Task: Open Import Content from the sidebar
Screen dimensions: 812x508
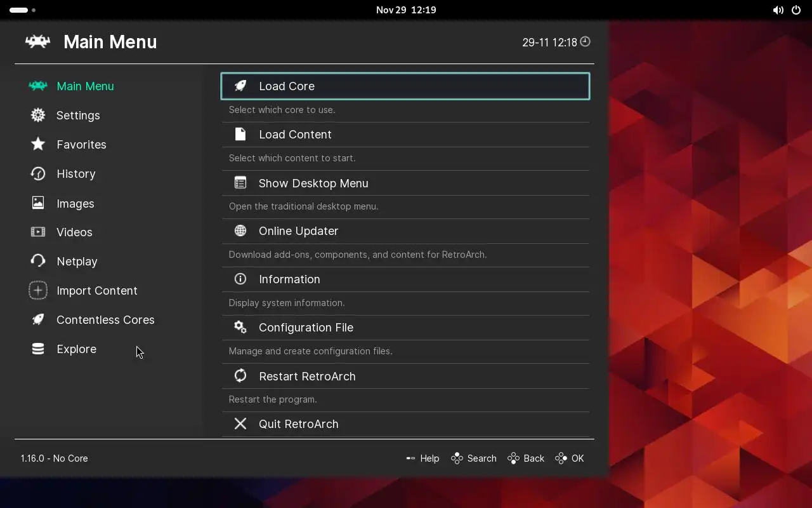Action: point(96,290)
